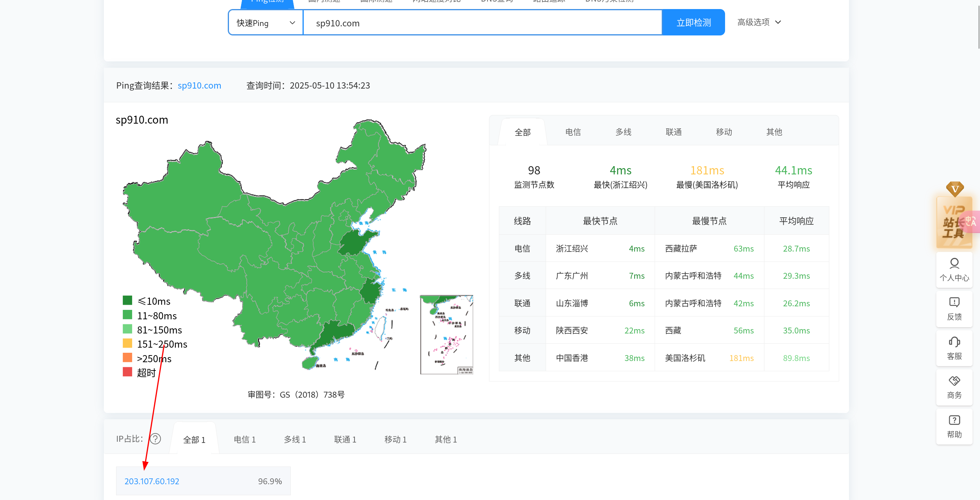The image size is (980, 500).
Task: Click the business handshake icon
Action: click(954, 381)
